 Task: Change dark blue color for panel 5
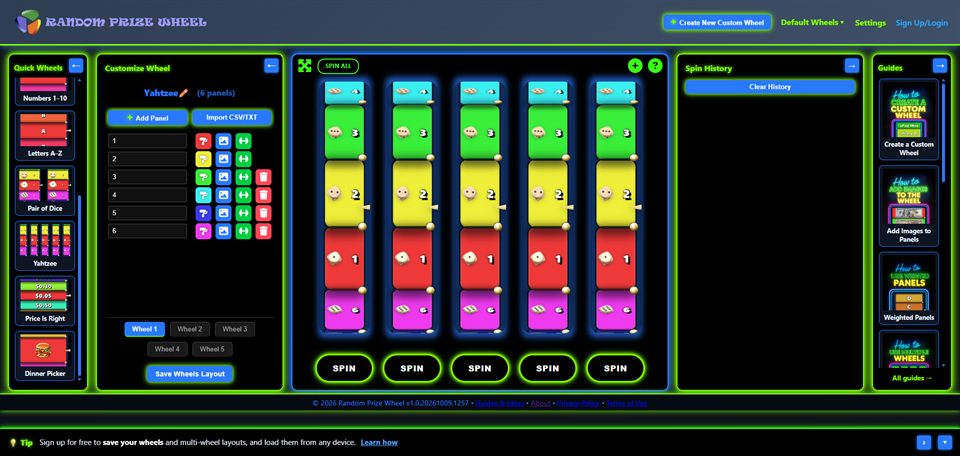point(203,213)
